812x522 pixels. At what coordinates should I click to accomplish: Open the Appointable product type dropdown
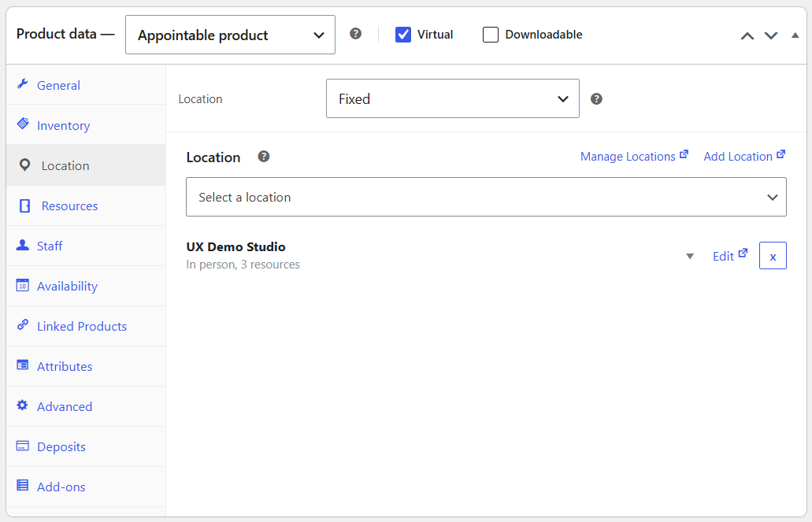[231, 35]
